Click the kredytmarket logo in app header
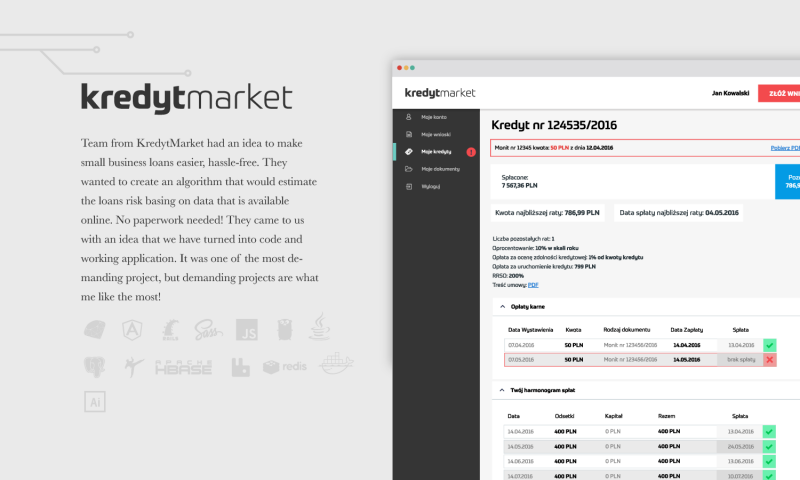Image resolution: width=800 pixels, height=480 pixels. (440, 93)
